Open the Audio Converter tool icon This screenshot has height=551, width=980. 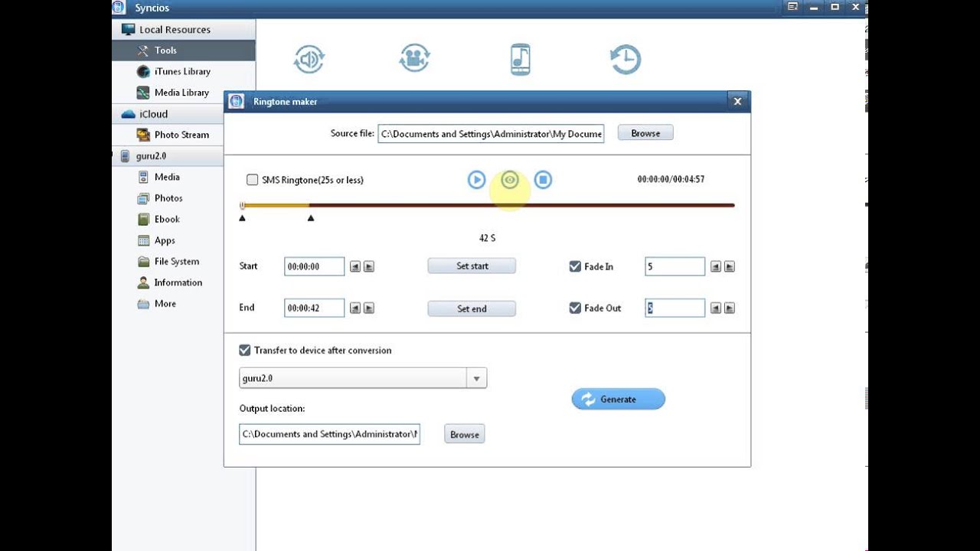(x=309, y=60)
